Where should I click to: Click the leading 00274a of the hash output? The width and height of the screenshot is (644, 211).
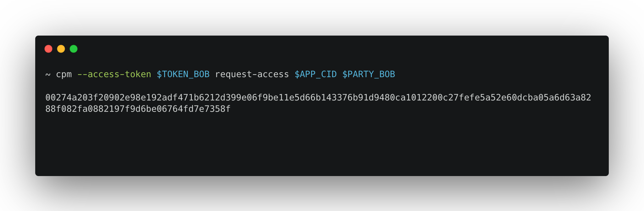coord(61,98)
